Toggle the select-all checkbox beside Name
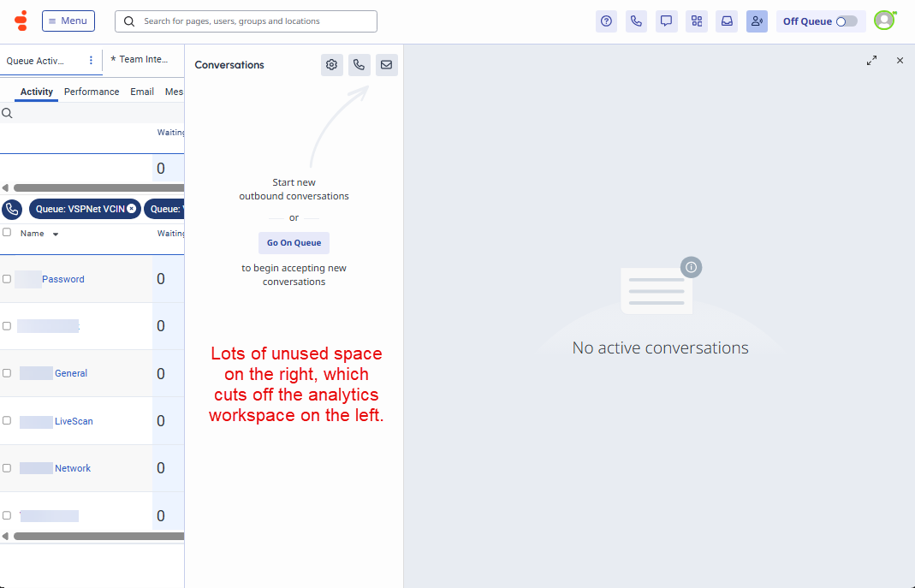Viewport: 915px width, 588px height. point(7,232)
